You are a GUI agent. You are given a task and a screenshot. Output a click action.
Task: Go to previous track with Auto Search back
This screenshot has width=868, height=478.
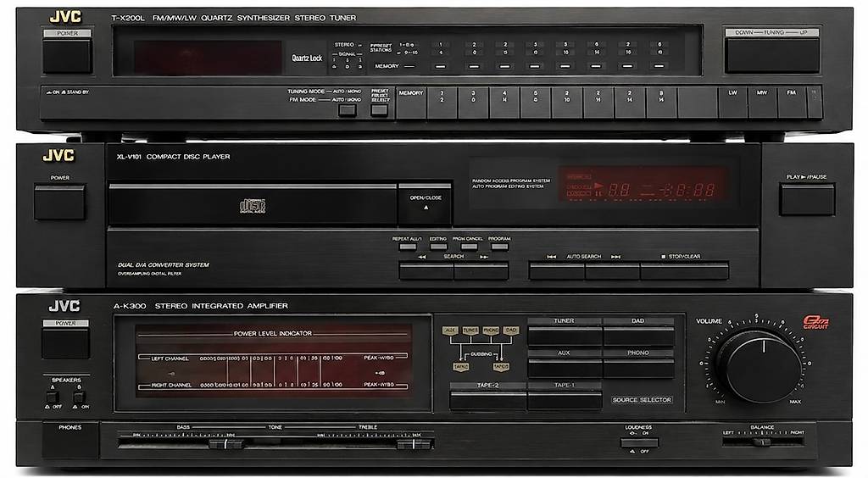(x=556, y=272)
